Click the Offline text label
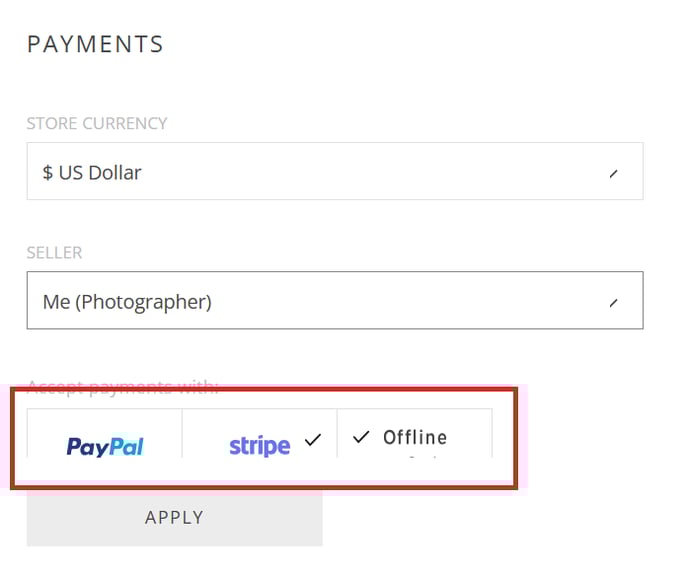Screen dimensions: 688x575 tap(415, 438)
